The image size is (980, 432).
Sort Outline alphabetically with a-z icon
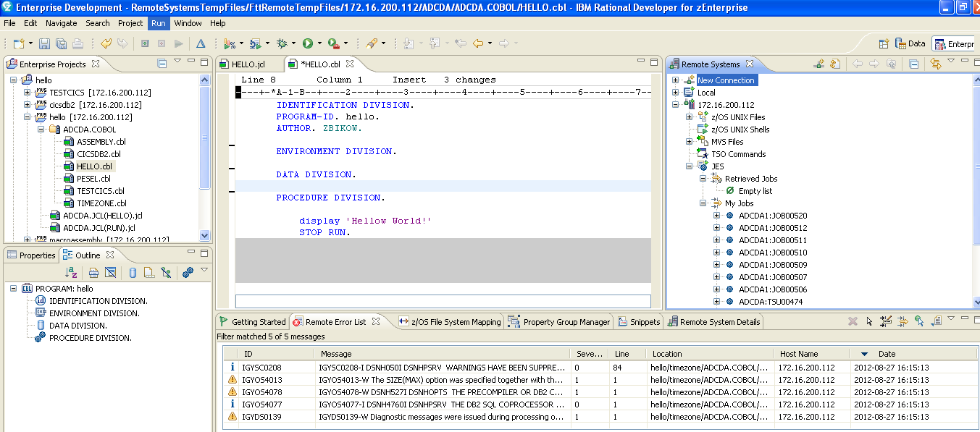[x=71, y=272]
